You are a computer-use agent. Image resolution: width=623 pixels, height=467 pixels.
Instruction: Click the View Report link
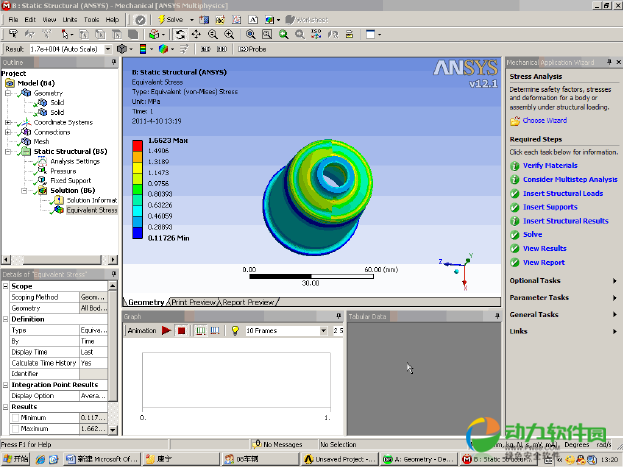pos(544,262)
